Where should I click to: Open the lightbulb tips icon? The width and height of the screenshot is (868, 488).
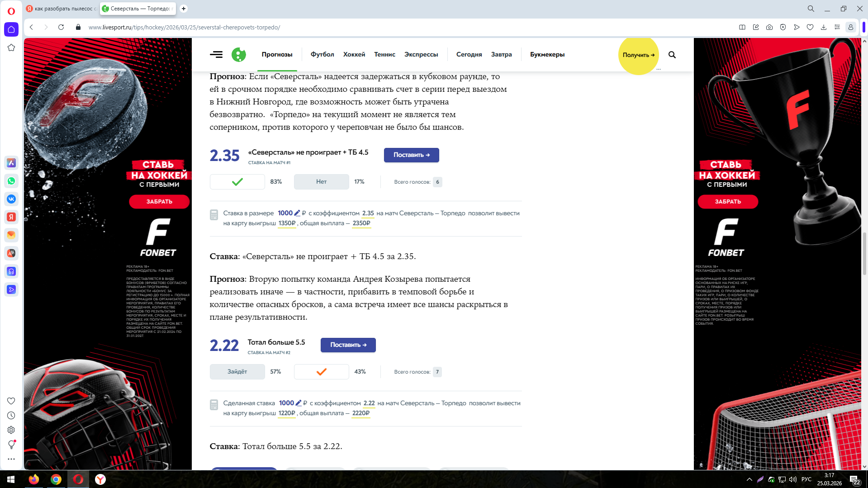[11, 445]
